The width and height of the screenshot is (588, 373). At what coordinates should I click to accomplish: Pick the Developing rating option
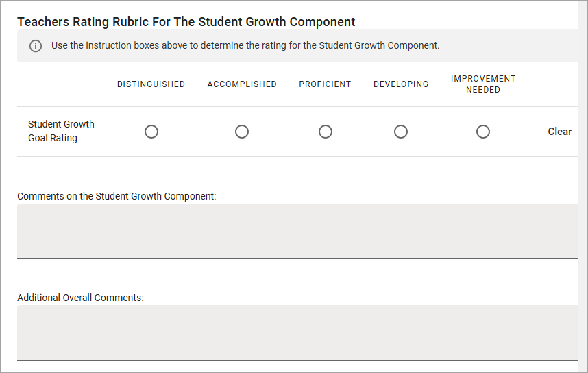tap(401, 132)
